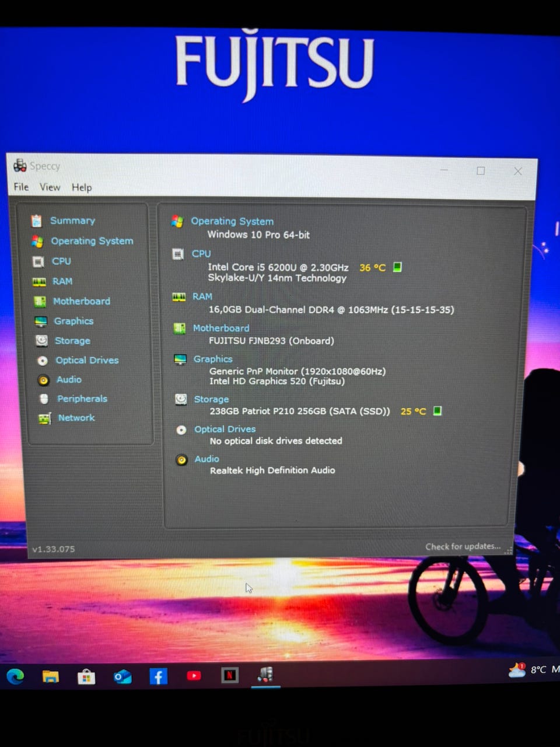Click Graphics heading link in summary

pos(213,359)
